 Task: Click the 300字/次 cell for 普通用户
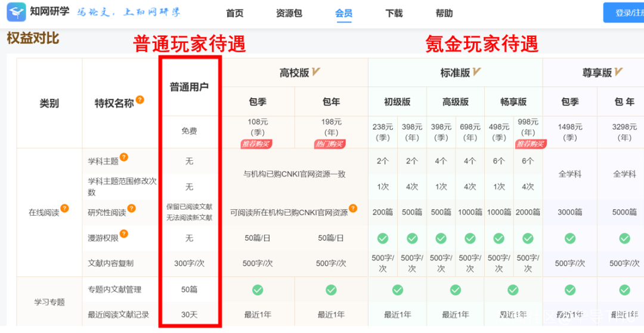pos(190,264)
